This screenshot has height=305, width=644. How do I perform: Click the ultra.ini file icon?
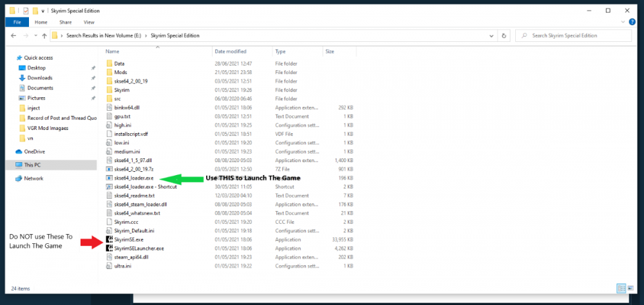click(x=109, y=266)
